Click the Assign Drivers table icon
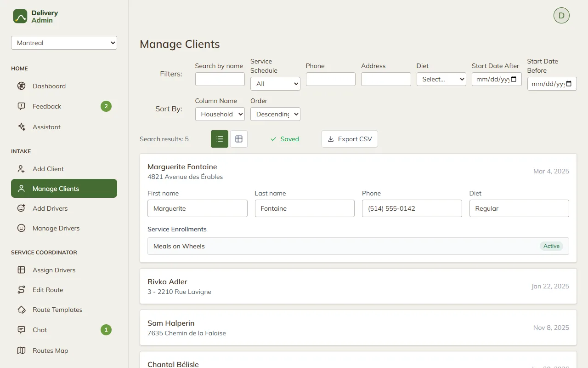Image resolution: width=588 pixels, height=368 pixels. [x=21, y=270]
